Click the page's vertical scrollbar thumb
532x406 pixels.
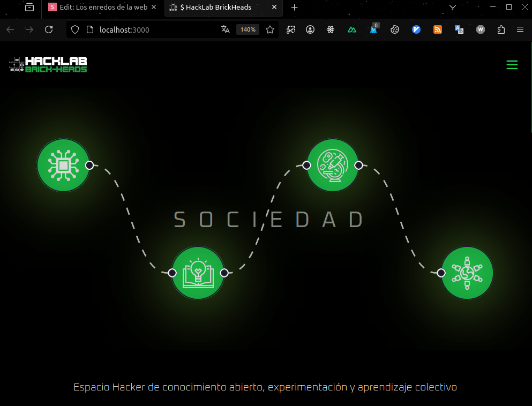coord(530,86)
